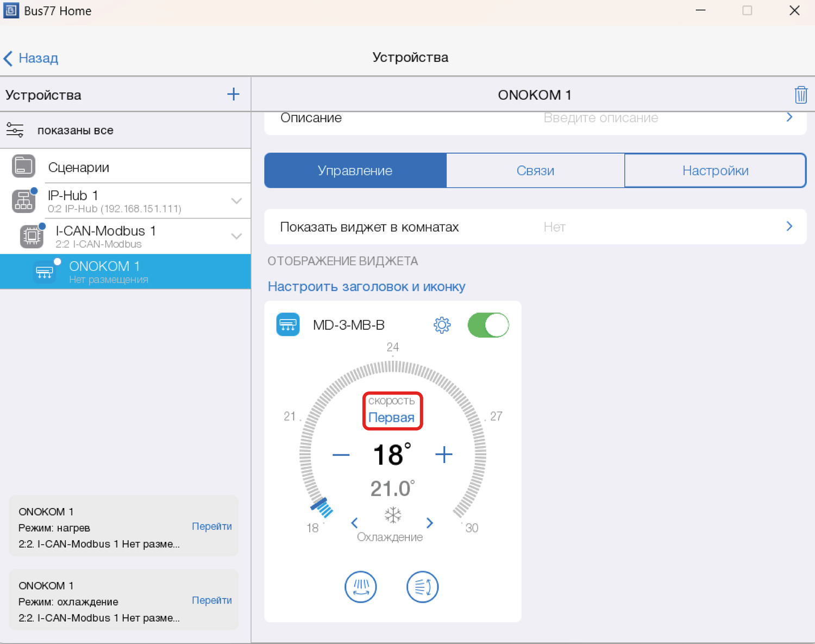This screenshot has width=815, height=644.
Task: Click the Сценарии folder icon
Action: pos(23,166)
